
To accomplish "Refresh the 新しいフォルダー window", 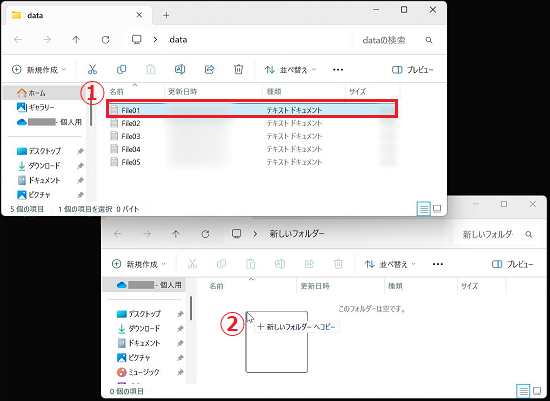I will [205, 234].
